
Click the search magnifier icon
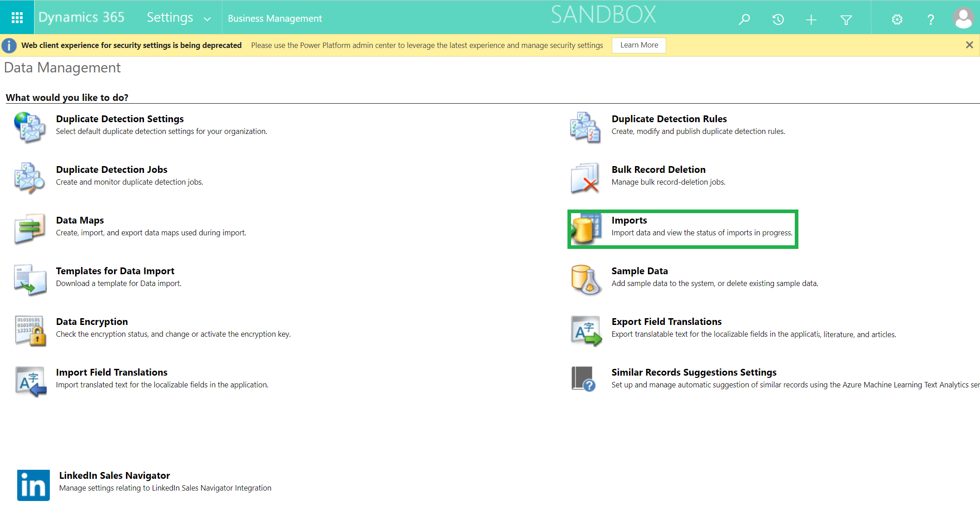(x=745, y=19)
